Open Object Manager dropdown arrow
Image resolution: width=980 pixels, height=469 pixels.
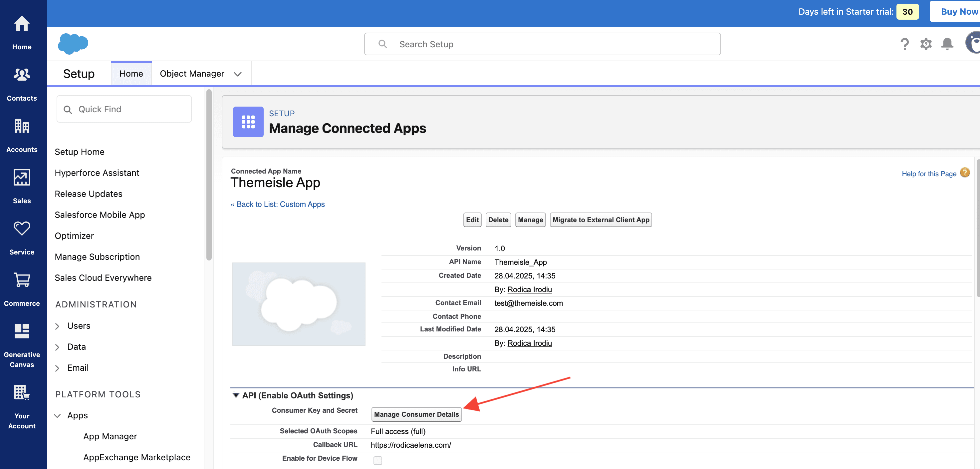(238, 74)
